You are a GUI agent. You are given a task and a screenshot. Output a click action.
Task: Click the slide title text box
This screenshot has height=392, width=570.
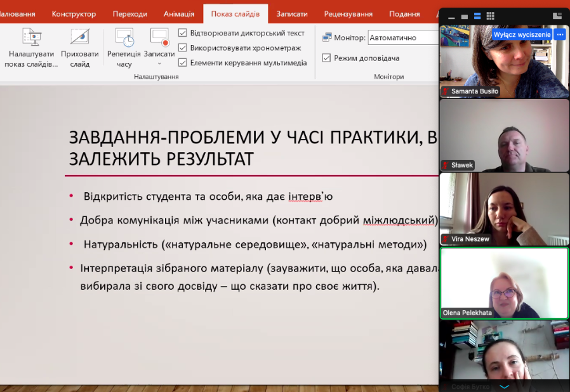pos(253,148)
